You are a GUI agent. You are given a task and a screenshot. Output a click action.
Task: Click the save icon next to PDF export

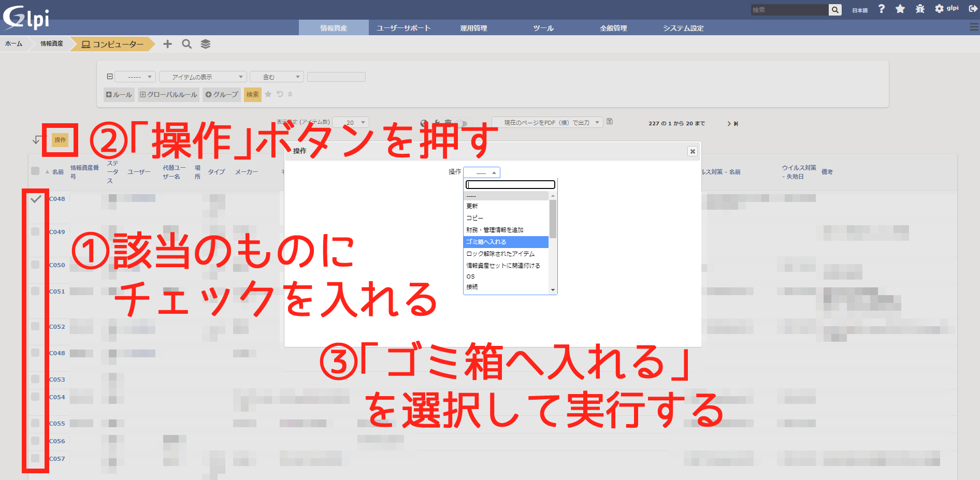tap(610, 122)
